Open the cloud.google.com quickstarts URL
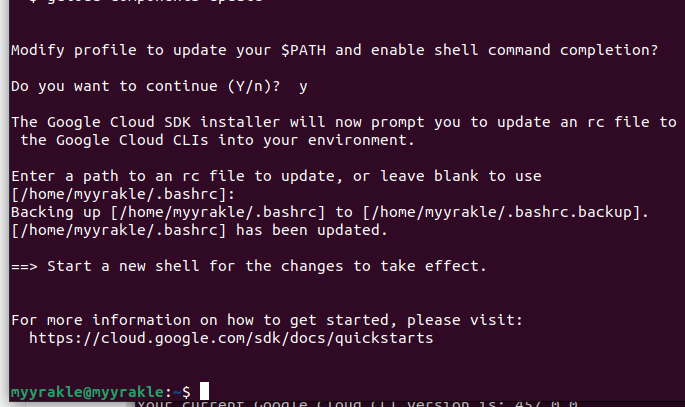This screenshot has width=685, height=407. (231, 339)
